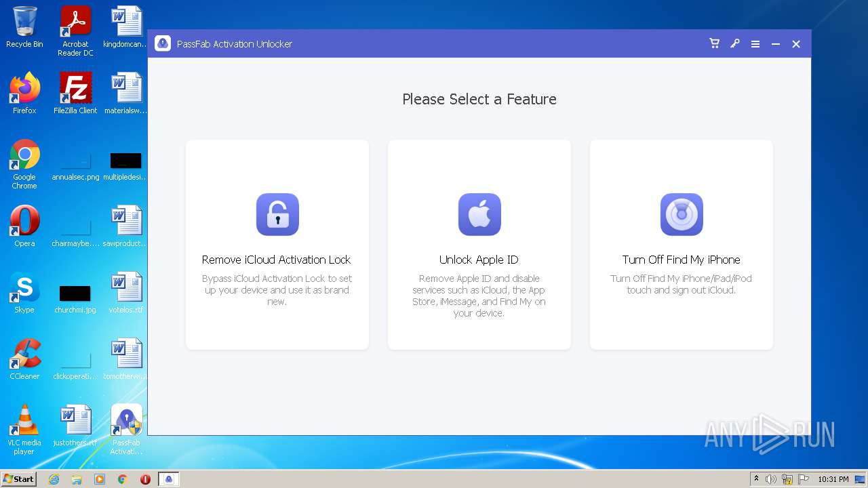Click the key register icon
868x488 pixels.
pos(734,43)
